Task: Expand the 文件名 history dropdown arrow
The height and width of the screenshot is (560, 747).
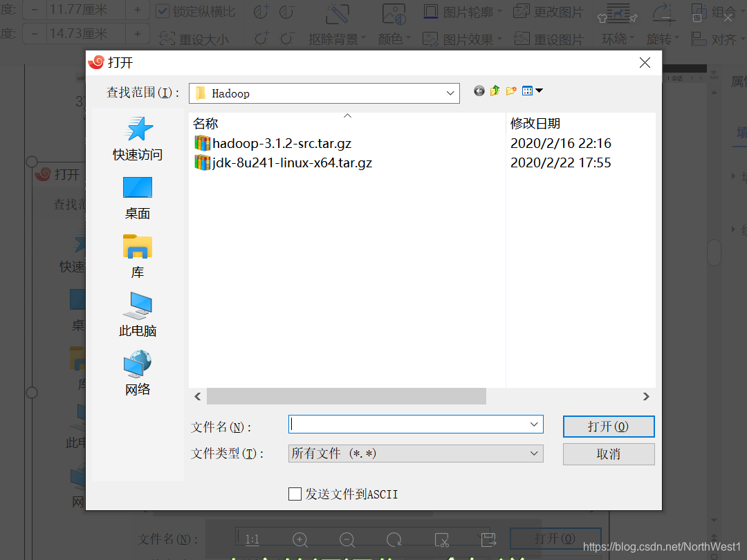Action: coord(534,424)
